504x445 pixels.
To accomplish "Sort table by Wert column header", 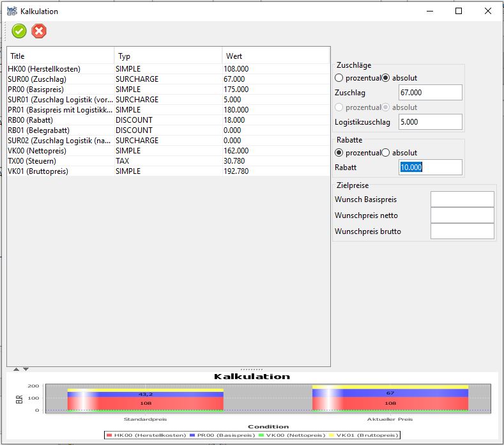I will pos(276,56).
